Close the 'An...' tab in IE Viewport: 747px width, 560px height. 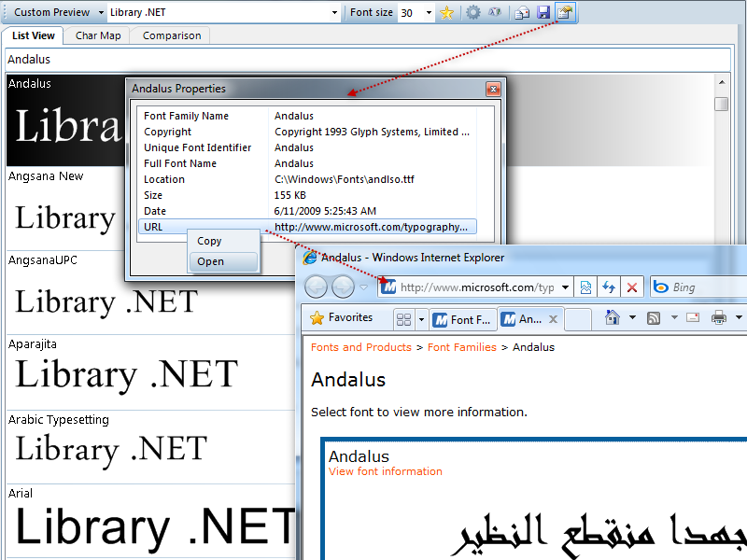click(553, 319)
